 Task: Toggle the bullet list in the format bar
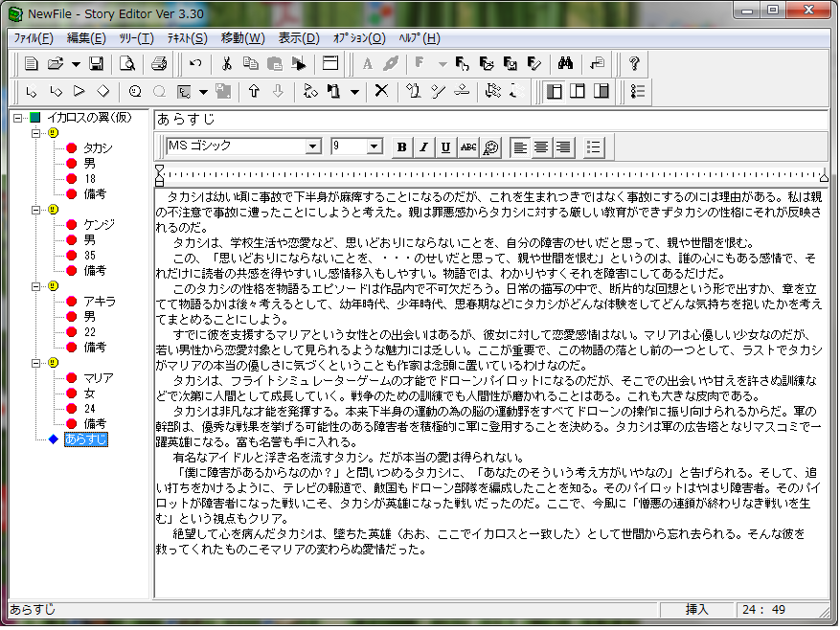(x=594, y=147)
